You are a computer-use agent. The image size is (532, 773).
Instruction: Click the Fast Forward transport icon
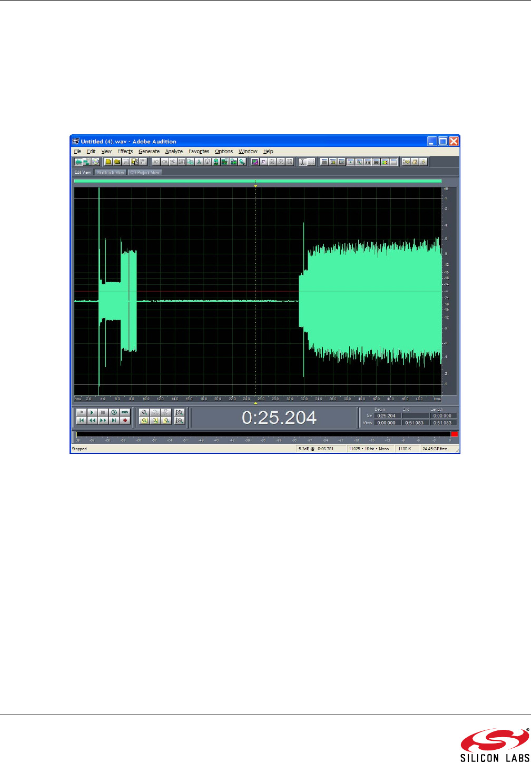pos(103,420)
